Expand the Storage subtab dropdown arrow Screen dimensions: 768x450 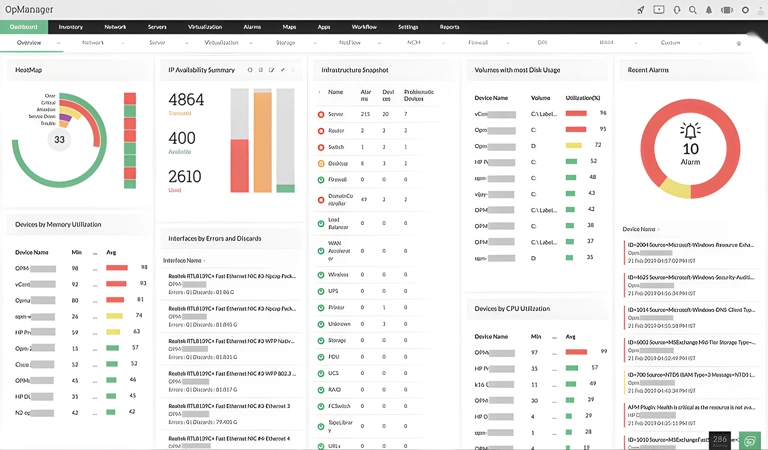[315, 43]
